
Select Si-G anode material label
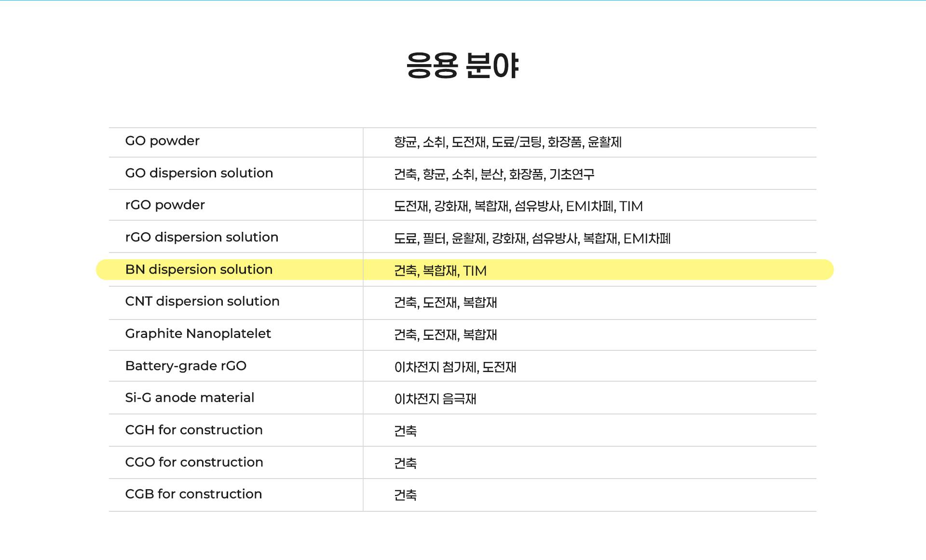[190, 398]
